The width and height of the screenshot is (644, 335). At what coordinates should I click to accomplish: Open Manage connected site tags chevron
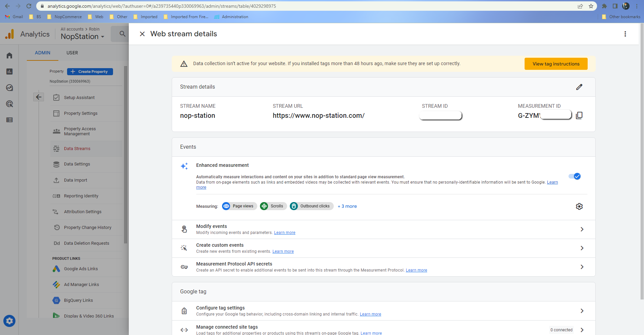[582, 330]
